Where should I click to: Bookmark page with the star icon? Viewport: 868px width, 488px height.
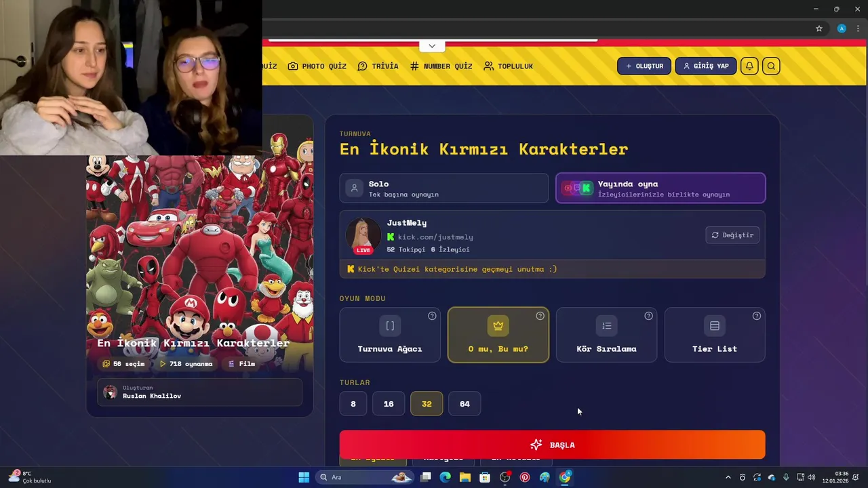point(819,28)
